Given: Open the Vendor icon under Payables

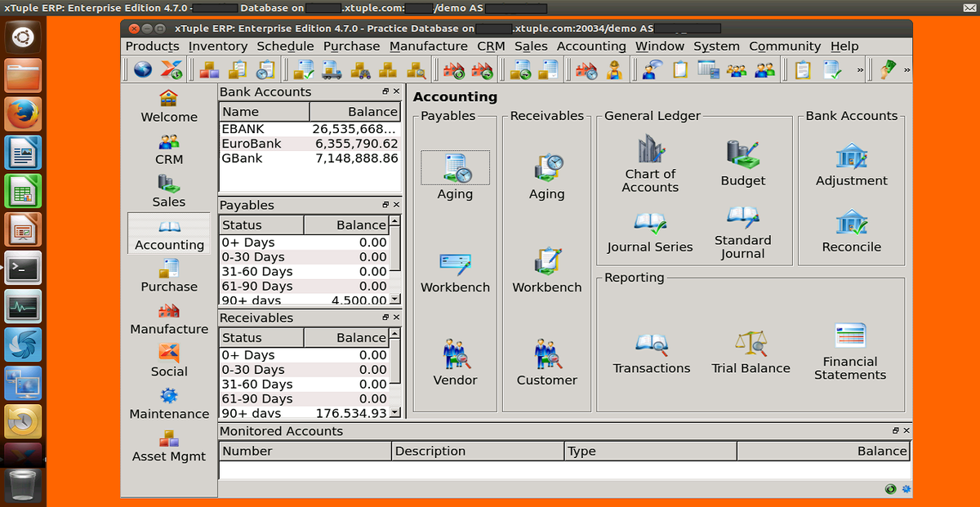Looking at the screenshot, I should [x=455, y=362].
